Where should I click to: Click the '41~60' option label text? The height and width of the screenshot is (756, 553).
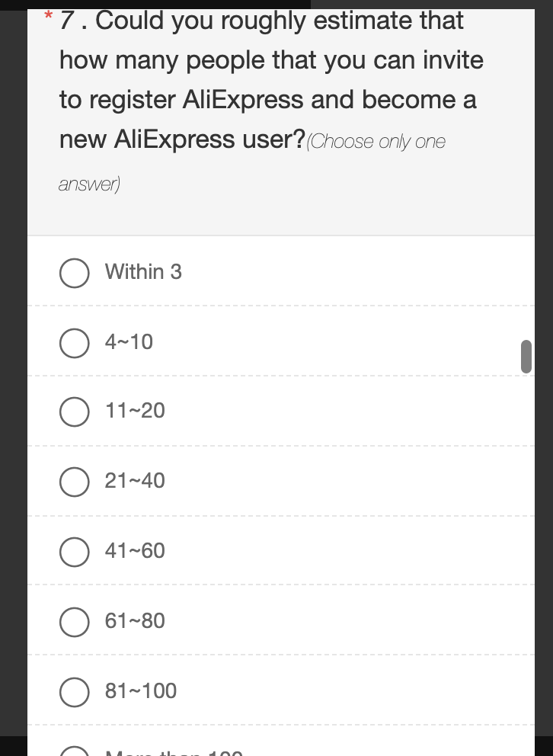point(135,550)
